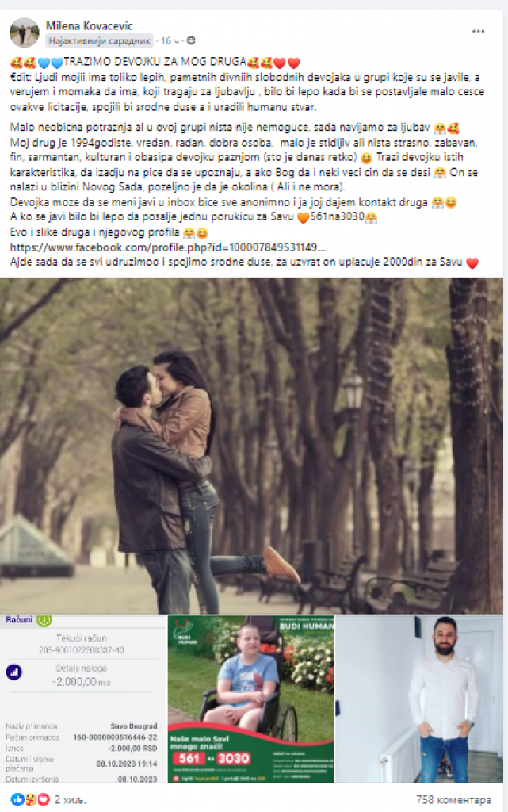Open the bank payment receipt image

[x=82, y=699]
